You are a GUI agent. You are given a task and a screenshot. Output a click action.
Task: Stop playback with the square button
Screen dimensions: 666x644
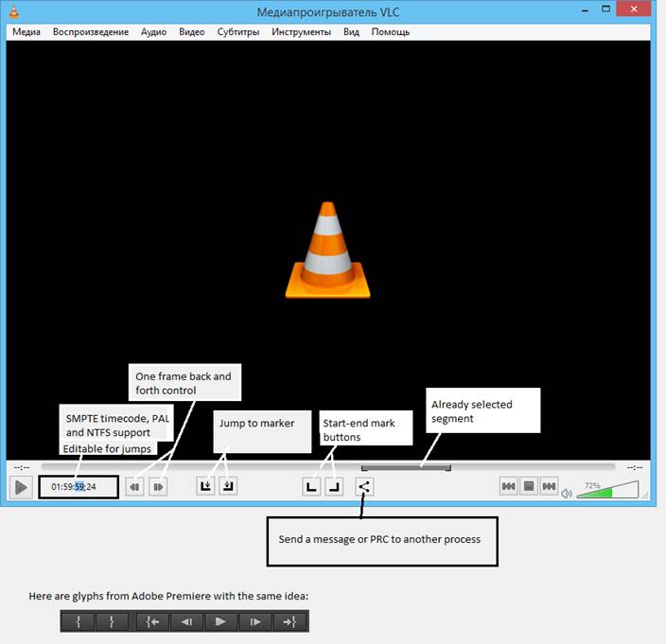[x=529, y=486]
